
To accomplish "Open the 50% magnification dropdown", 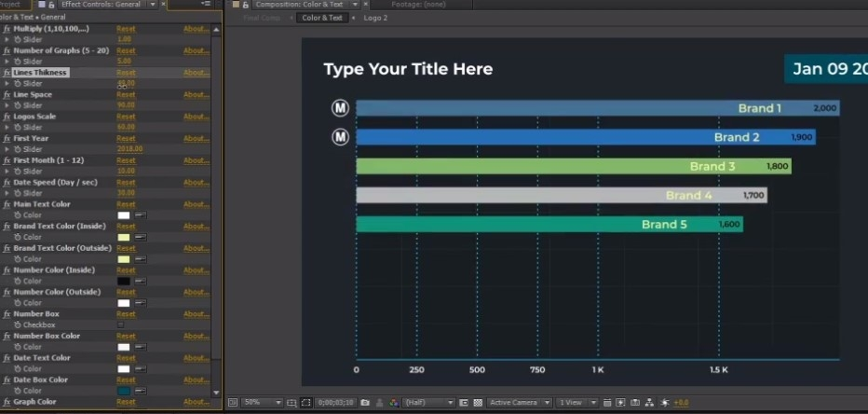I will (262, 403).
